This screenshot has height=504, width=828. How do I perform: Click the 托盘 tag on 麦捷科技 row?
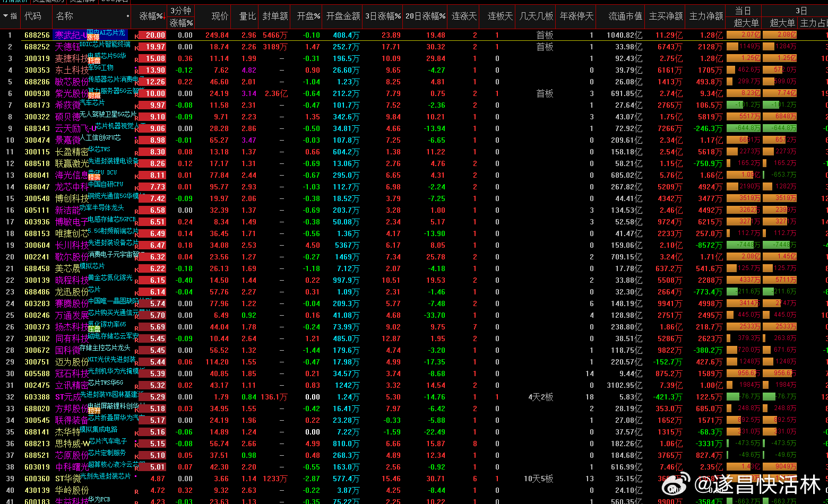94,61
